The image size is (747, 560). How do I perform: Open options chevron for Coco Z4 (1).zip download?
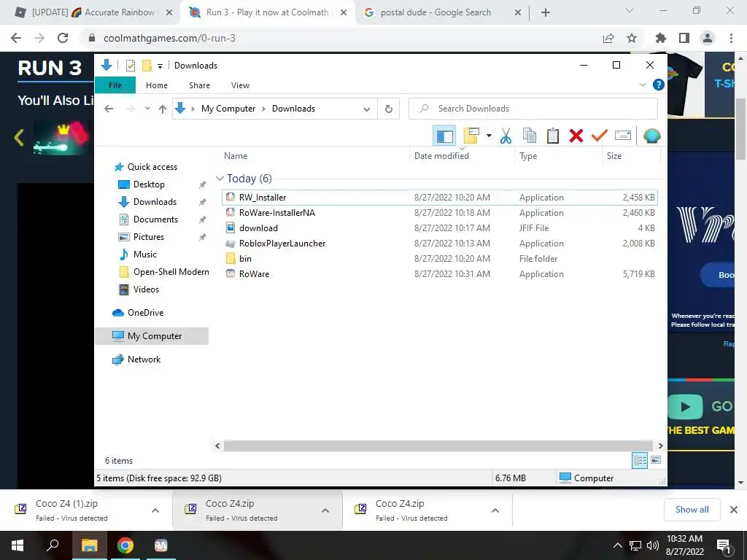tap(155, 510)
